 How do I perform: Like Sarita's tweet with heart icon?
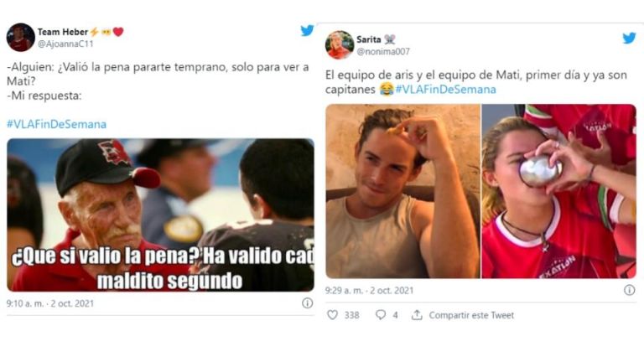[332, 315]
